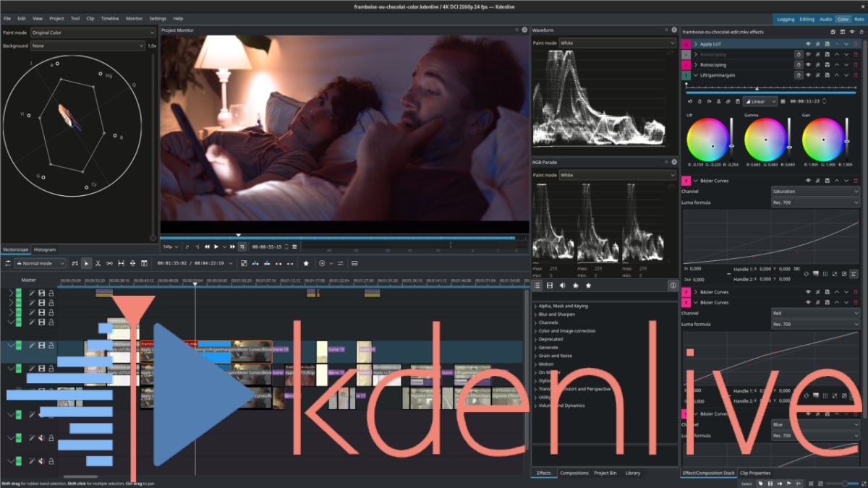Open the 540p preview resolution dropdown
The image size is (868, 488).
(171, 247)
